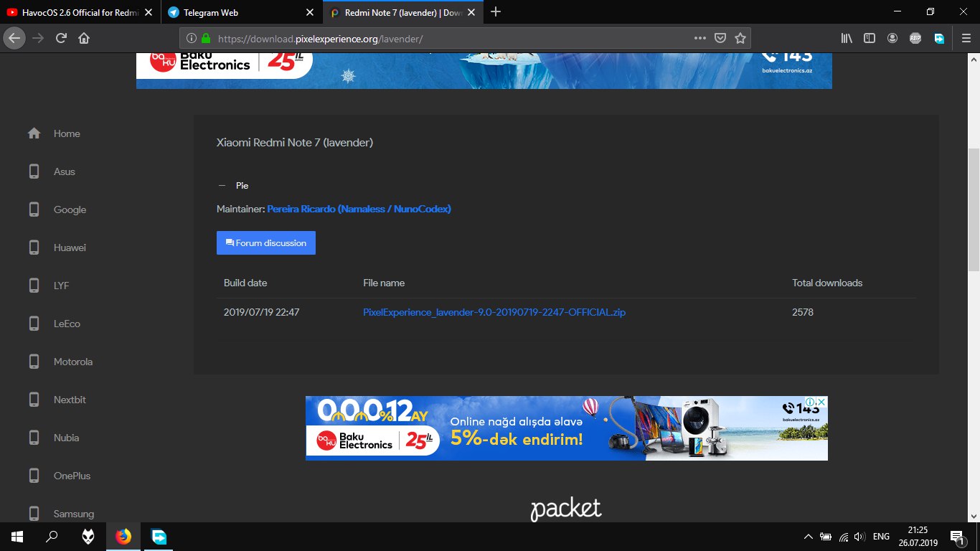This screenshot has height=551, width=980.
Task: Open page actions three-dot menu
Action: (x=700, y=38)
